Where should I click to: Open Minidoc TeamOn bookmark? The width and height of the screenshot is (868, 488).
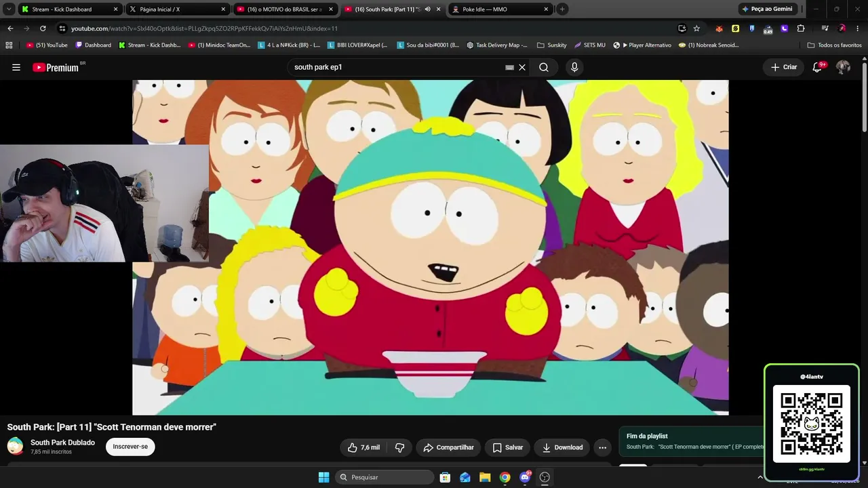[x=219, y=45]
